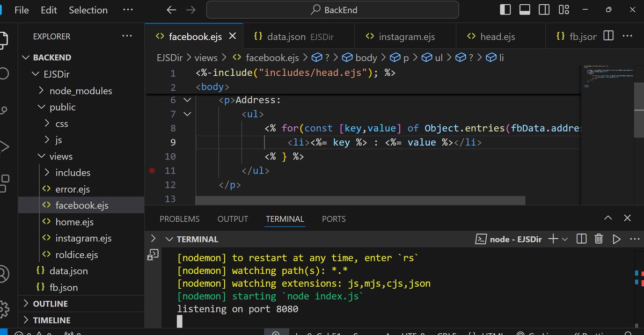The image size is (644, 335).
Task: Click the horizontal editor scrollbar
Action: click(361, 200)
